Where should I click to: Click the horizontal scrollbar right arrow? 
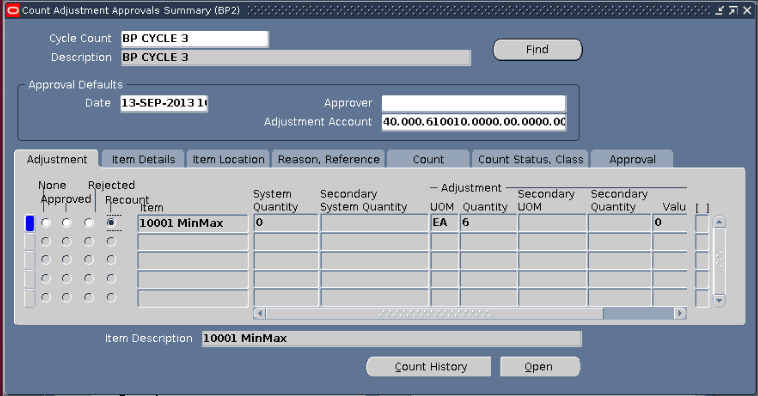680,313
